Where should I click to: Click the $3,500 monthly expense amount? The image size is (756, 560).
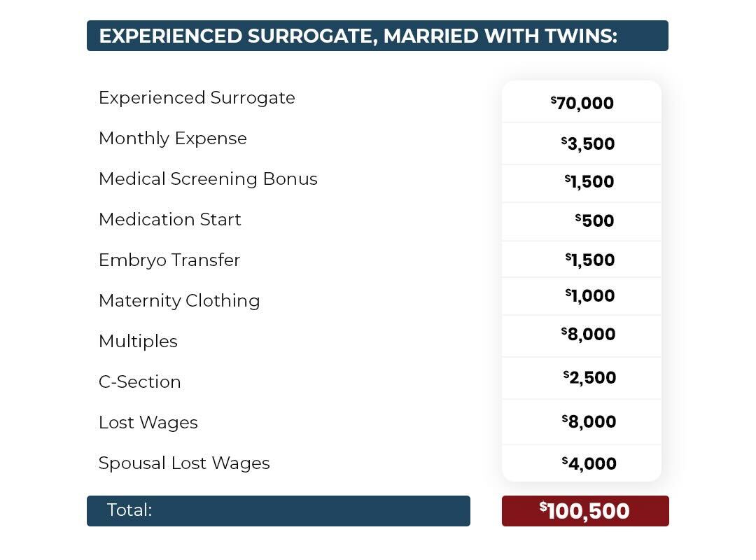(588, 144)
